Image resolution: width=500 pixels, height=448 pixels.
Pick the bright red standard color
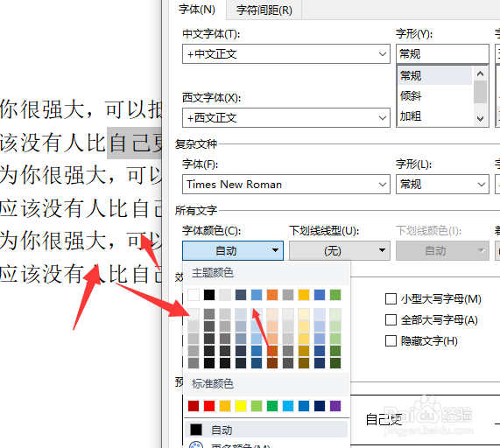tap(209, 406)
